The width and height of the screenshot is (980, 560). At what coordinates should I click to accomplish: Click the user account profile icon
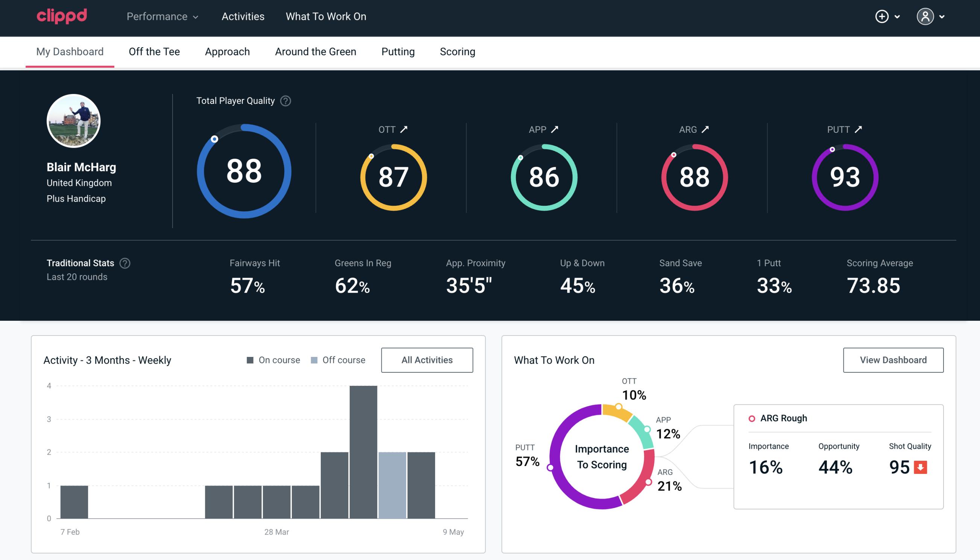[925, 17]
